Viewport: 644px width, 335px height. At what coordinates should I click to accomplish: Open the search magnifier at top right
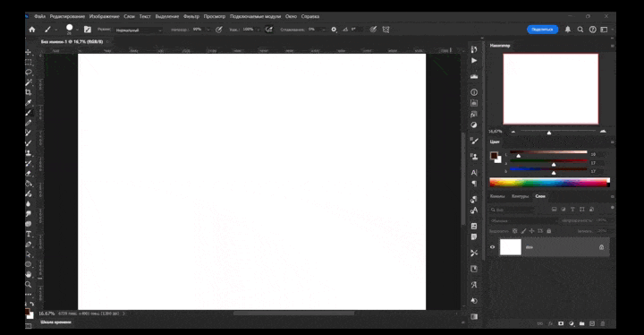[580, 30]
